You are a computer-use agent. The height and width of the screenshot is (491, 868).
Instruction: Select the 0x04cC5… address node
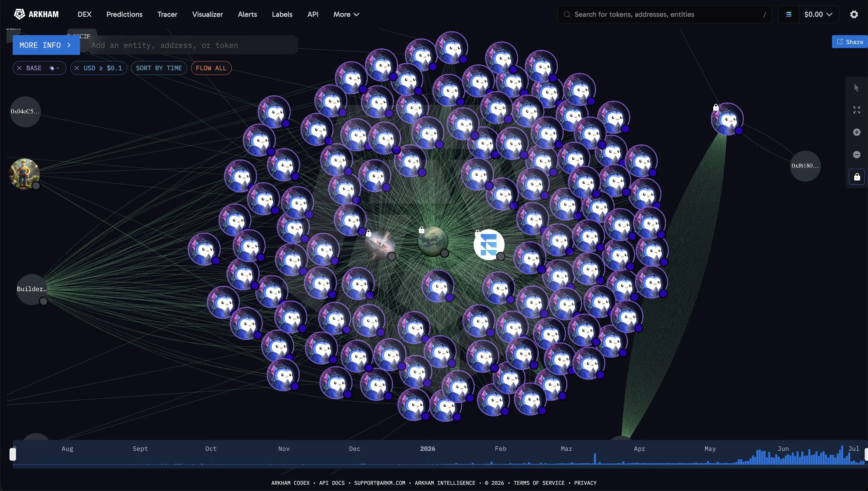pos(25,112)
